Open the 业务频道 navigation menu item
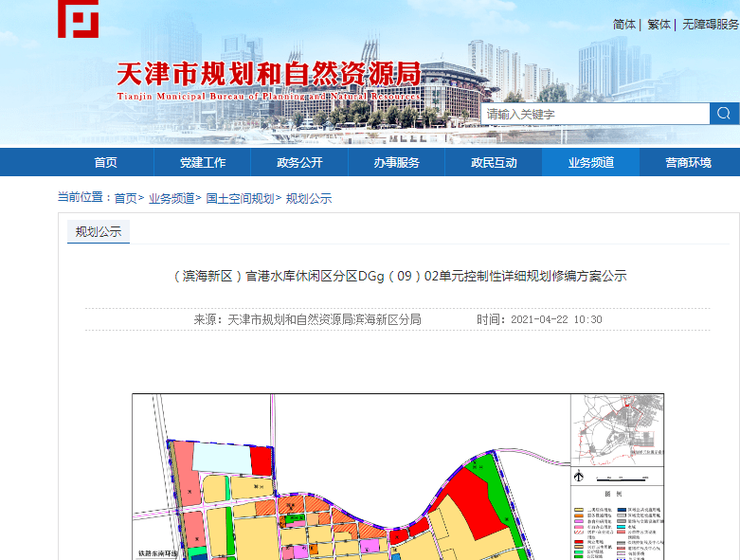This screenshot has height=560, width=740. pyautogui.click(x=591, y=162)
